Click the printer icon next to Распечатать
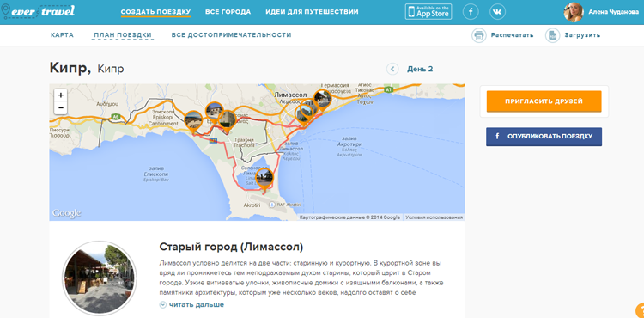This screenshot has width=644, height=318. (478, 35)
